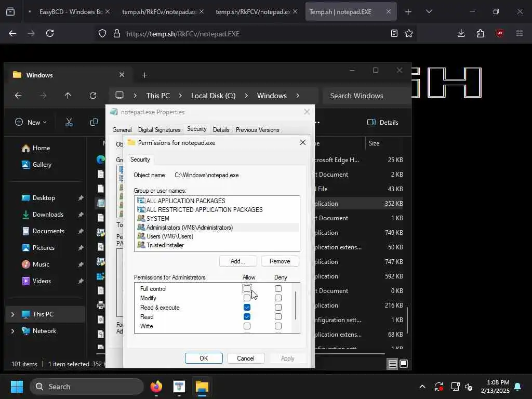Open browser list all tabs dropdown
The image size is (532, 399).
[429, 12]
